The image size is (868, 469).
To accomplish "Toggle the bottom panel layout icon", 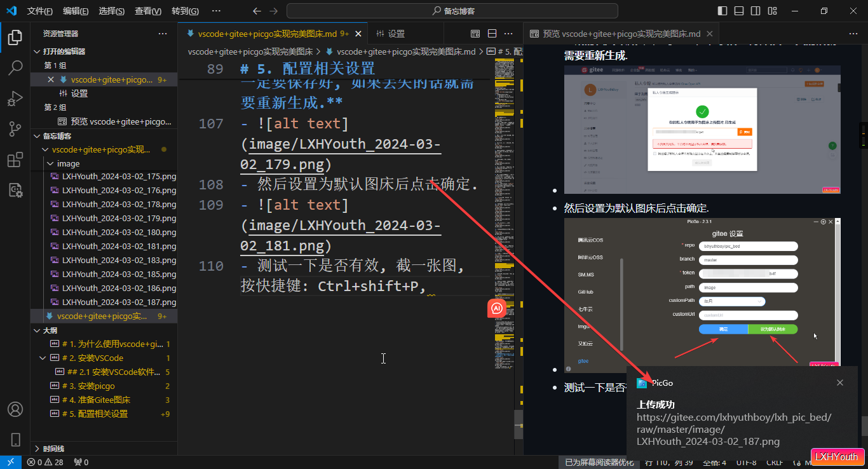I will tap(738, 11).
